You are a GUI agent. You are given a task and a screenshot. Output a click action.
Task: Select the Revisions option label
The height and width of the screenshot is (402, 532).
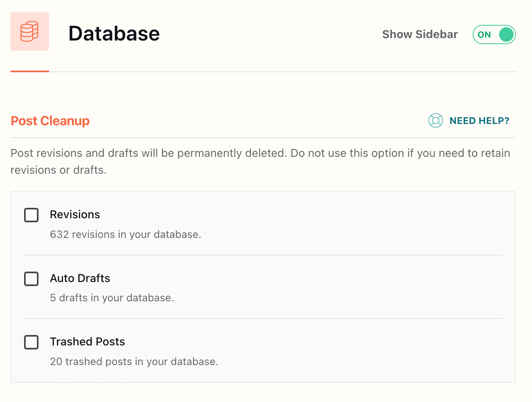(x=75, y=215)
